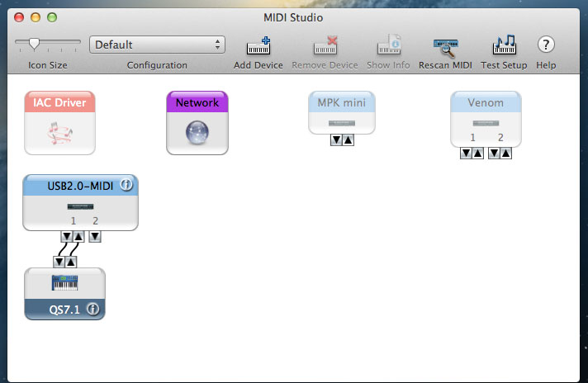Image resolution: width=588 pixels, height=383 pixels.
Task: Click QS7.1 down arrow connector
Action: click(59, 262)
